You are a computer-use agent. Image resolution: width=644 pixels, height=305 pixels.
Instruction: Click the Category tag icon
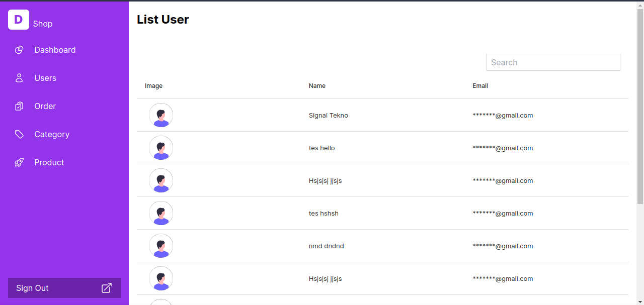point(19,134)
